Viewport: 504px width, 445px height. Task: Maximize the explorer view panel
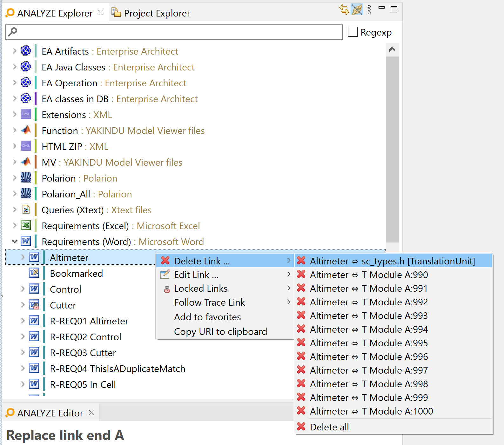tap(394, 10)
